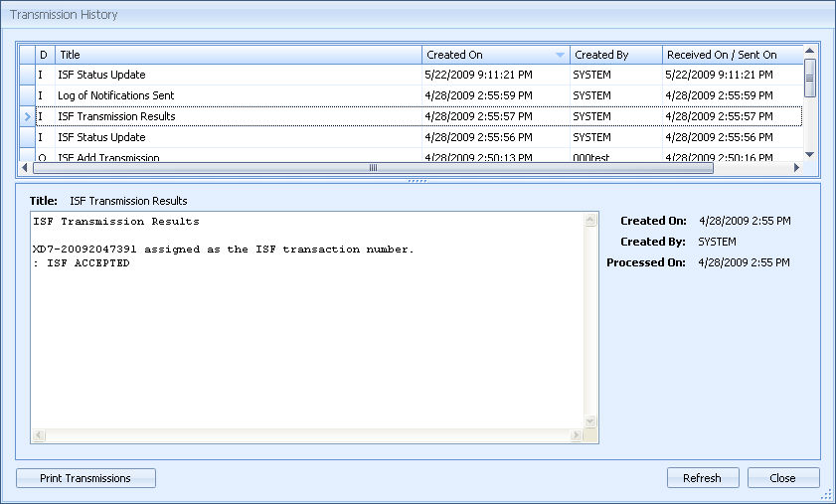836x504 pixels.
Task: Sort the list by the Title column
Action: point(239,55)
